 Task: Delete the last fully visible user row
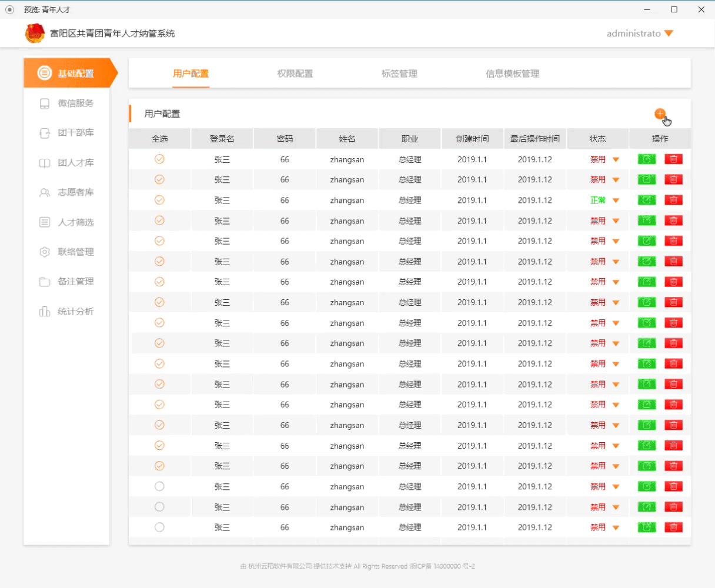coord(674,527)
